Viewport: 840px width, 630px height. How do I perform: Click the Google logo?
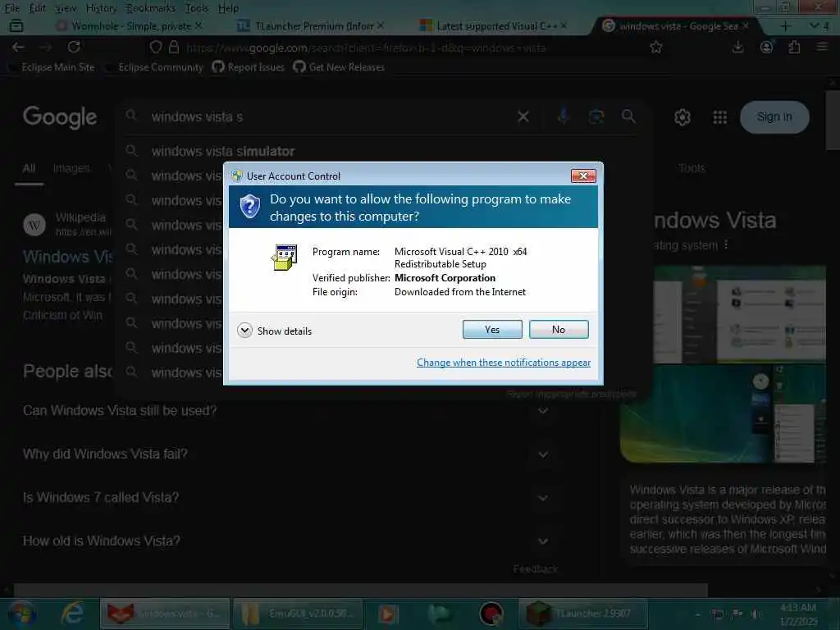60,116
